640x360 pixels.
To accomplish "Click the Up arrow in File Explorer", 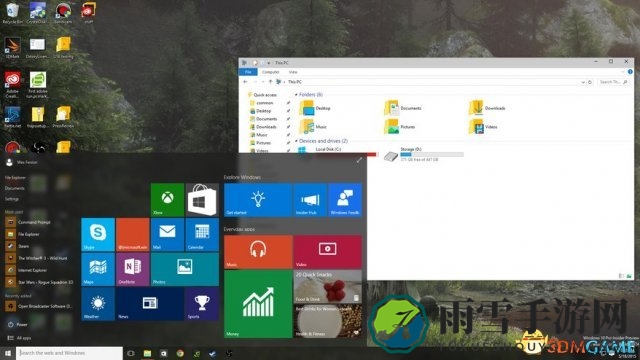I will pyautogui.click(x=270, y=82).
